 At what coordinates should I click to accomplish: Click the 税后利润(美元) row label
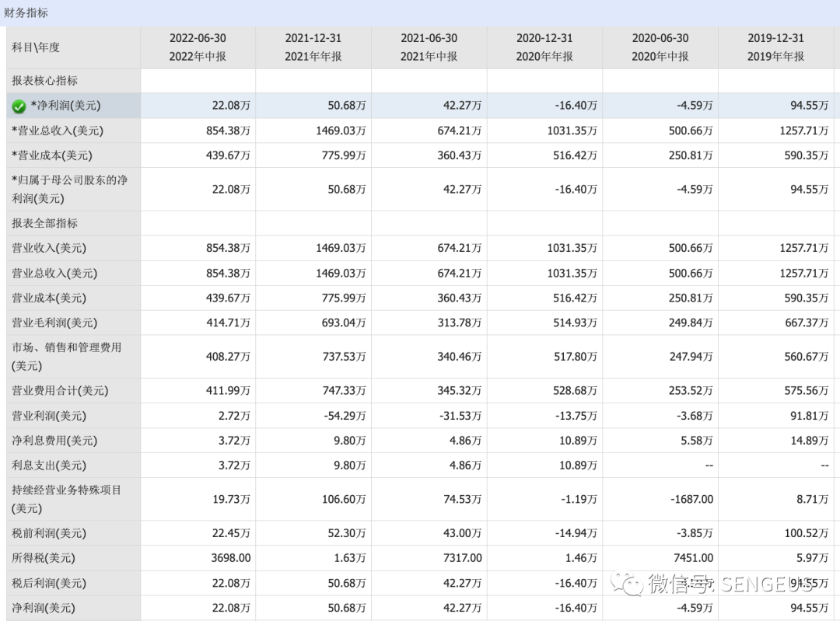coord(49,583)
